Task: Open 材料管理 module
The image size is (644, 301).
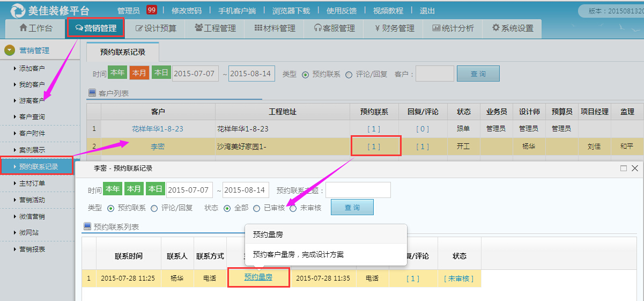Action: click(x=275, y=28)
